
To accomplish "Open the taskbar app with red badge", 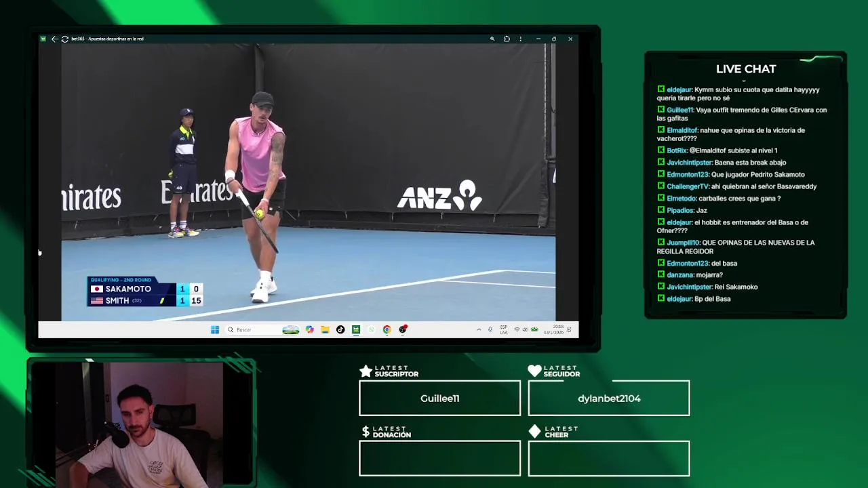I will point(403,329).
